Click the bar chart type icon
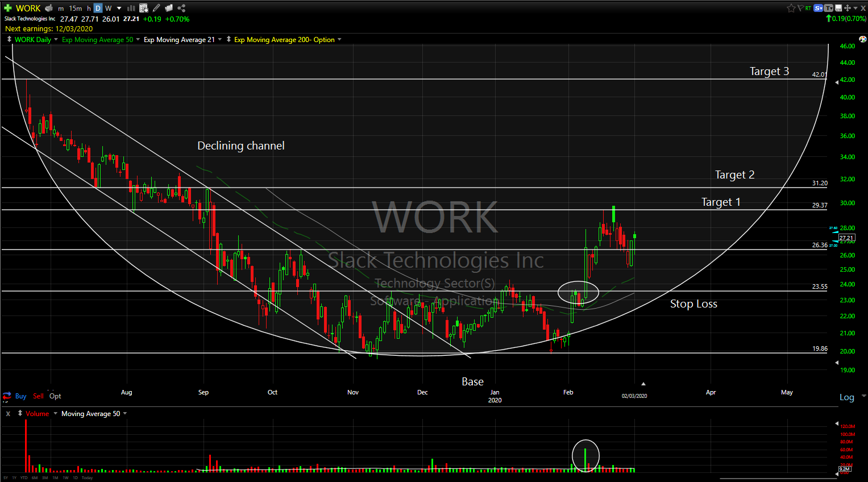 (131, 8)
